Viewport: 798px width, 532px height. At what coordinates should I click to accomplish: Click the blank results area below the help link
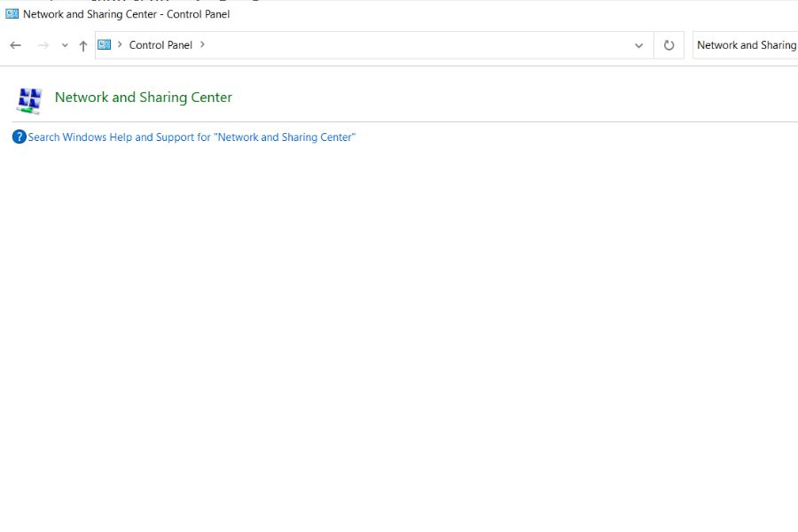tap(399, 337)
